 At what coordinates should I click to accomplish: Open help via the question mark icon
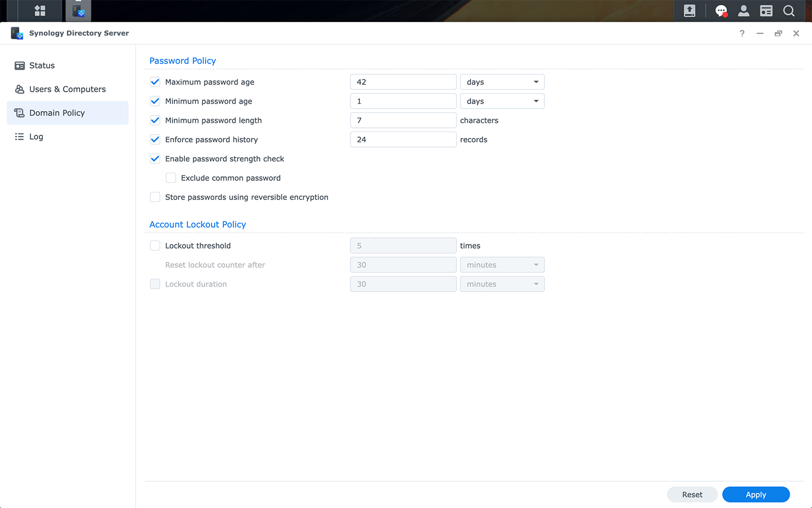(741, 33)
